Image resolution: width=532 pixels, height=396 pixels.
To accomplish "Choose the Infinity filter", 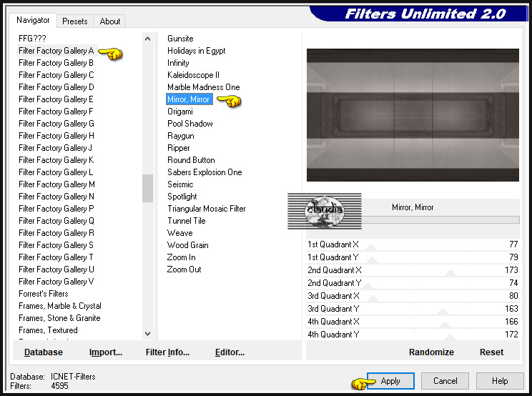I will coord(178,63).
